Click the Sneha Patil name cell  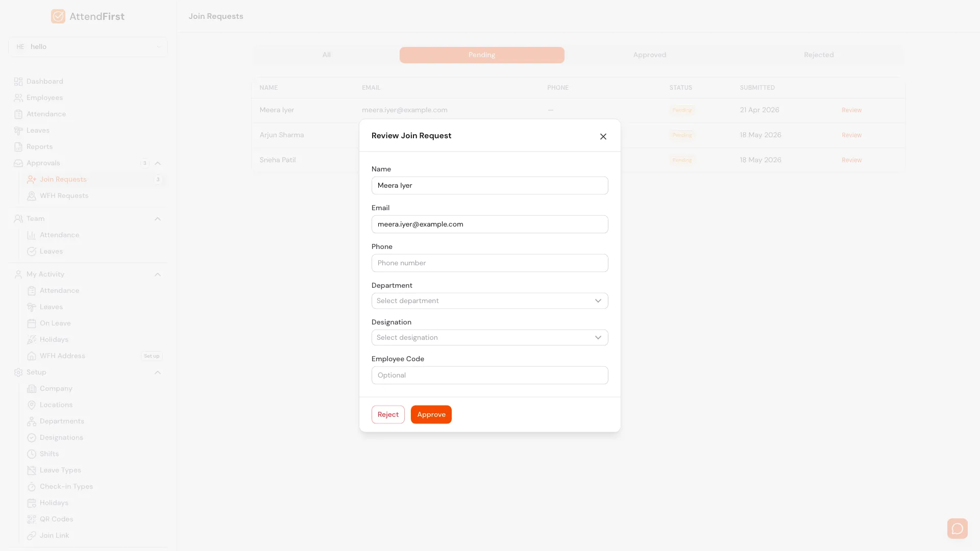(278, 160)
